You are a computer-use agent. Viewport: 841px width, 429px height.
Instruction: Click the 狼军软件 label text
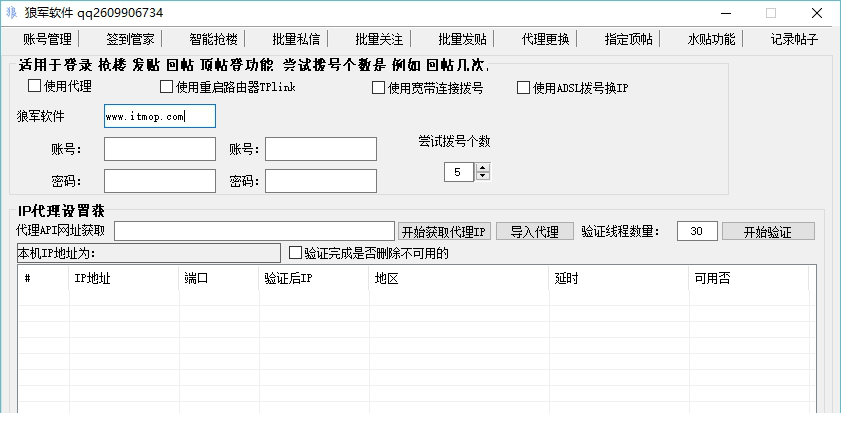tap(41, 116)
